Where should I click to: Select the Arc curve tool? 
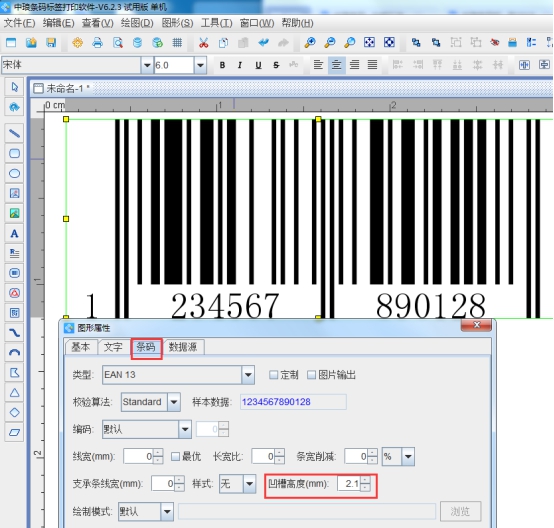[x=14, y=353]
